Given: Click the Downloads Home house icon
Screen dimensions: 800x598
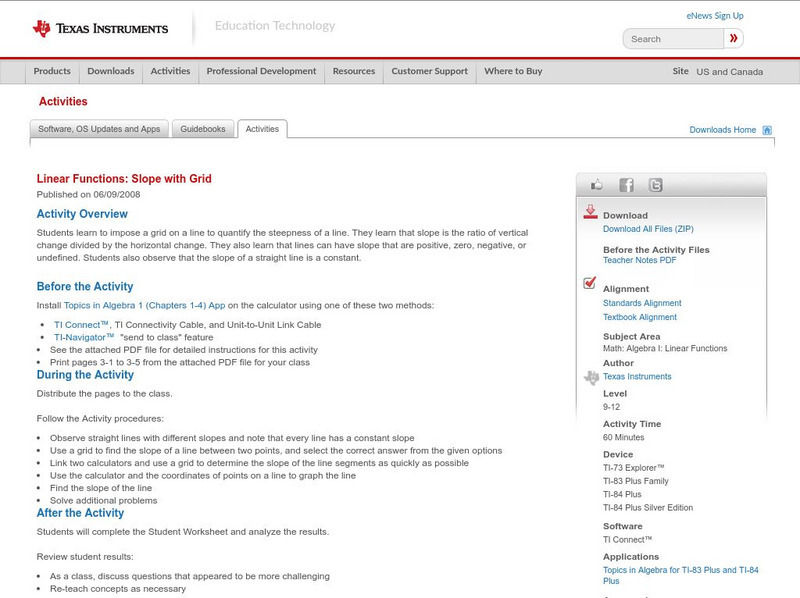Looking at the screenshot, I should [767, 130].
